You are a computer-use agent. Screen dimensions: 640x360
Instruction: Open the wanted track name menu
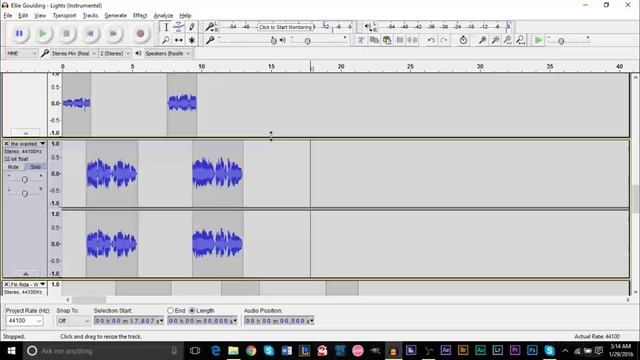click(28, 144)
